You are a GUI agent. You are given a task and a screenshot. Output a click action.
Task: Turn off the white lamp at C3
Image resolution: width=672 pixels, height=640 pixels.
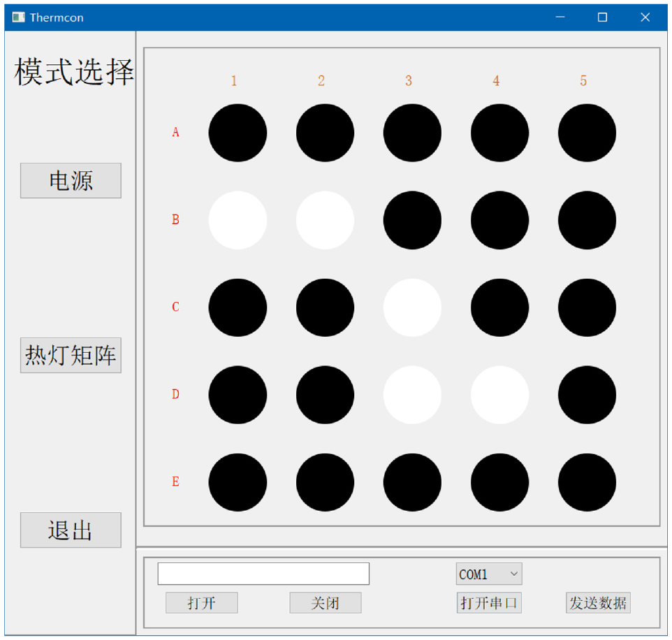(x=412, y=308)
